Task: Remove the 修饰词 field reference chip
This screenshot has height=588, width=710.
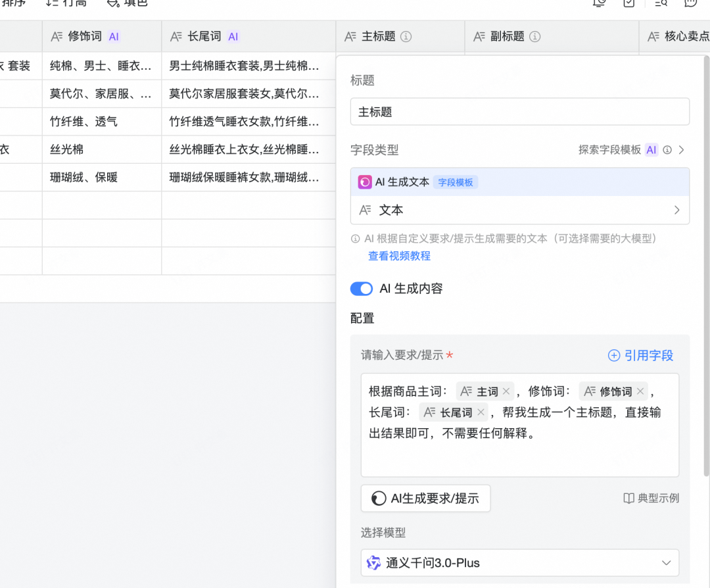Action: point(640,391)
